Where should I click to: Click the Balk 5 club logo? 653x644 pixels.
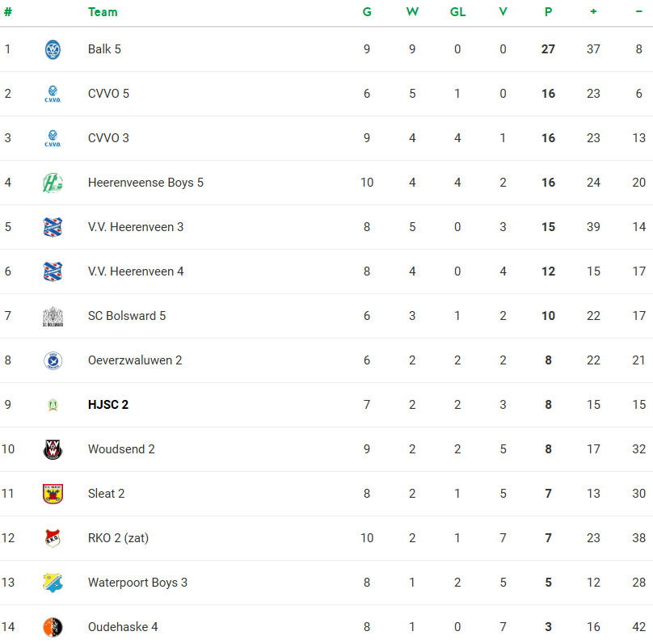click(53, 49)
